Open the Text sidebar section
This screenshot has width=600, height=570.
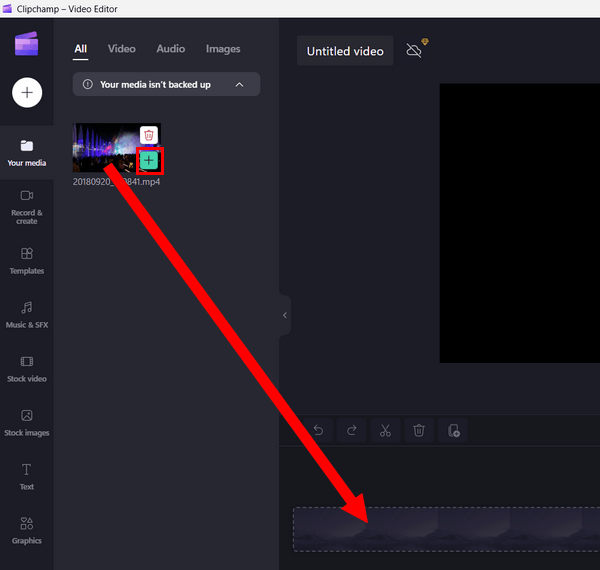27,477
